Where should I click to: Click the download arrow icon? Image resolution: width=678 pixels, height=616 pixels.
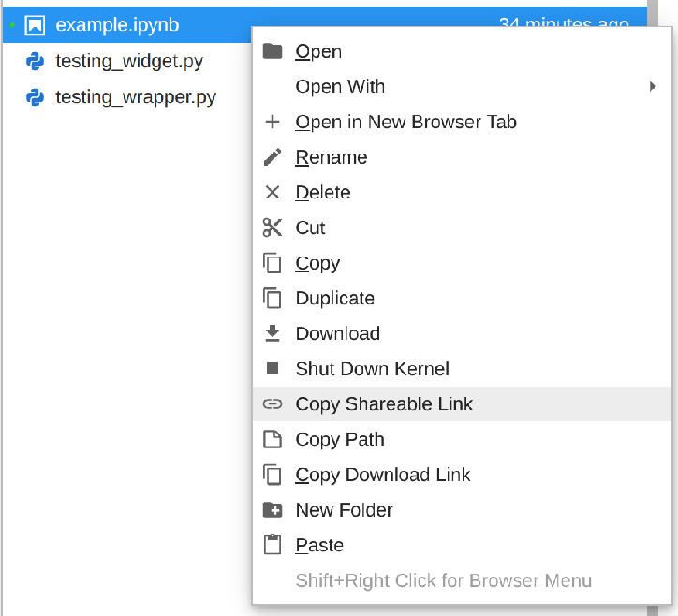point(273,333)
